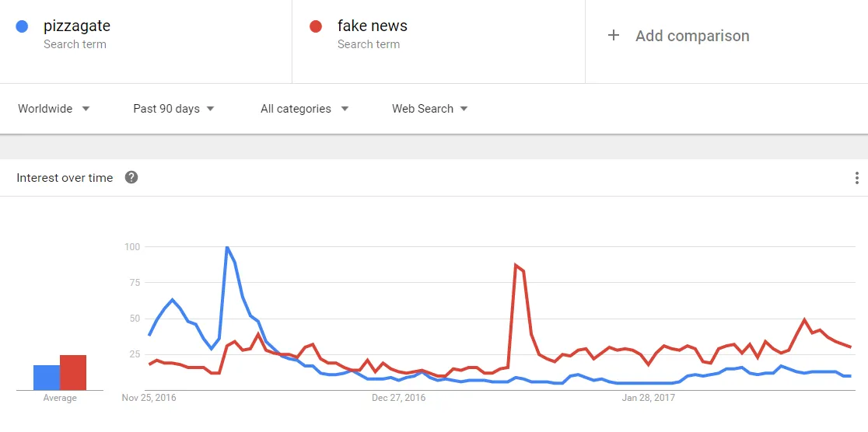Open the three-dot chart options menu

point(856,178)
